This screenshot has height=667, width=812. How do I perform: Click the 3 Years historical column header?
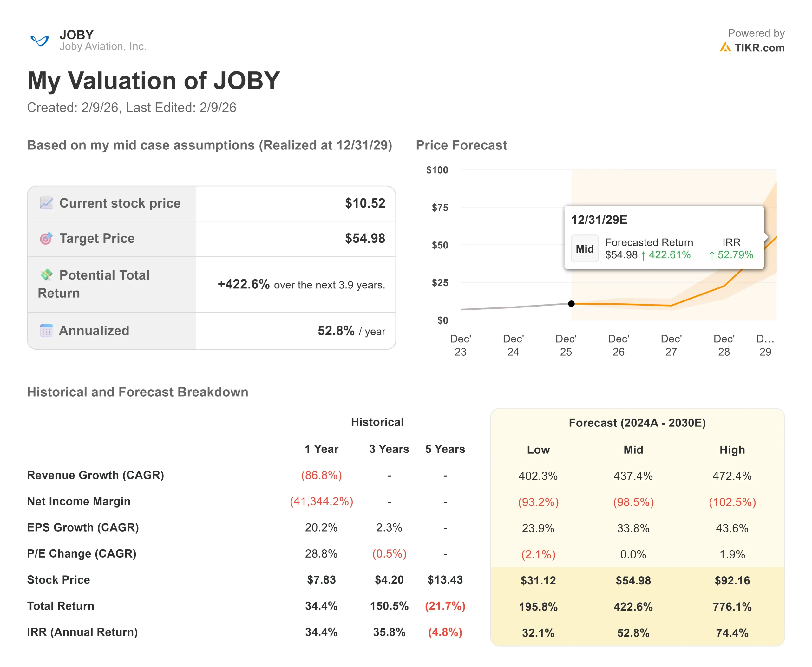pos(389,449)
